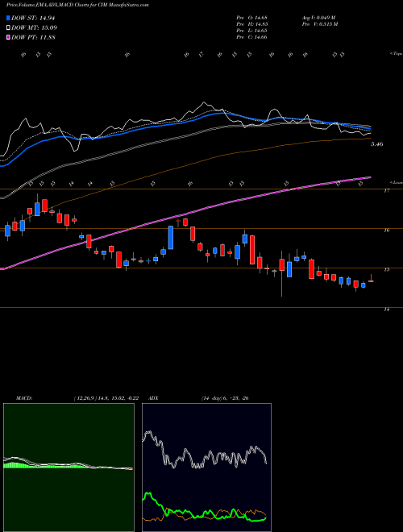Select the DOW ST: 14.94 label
Screen dimensions: 403x532
point(33,18)
